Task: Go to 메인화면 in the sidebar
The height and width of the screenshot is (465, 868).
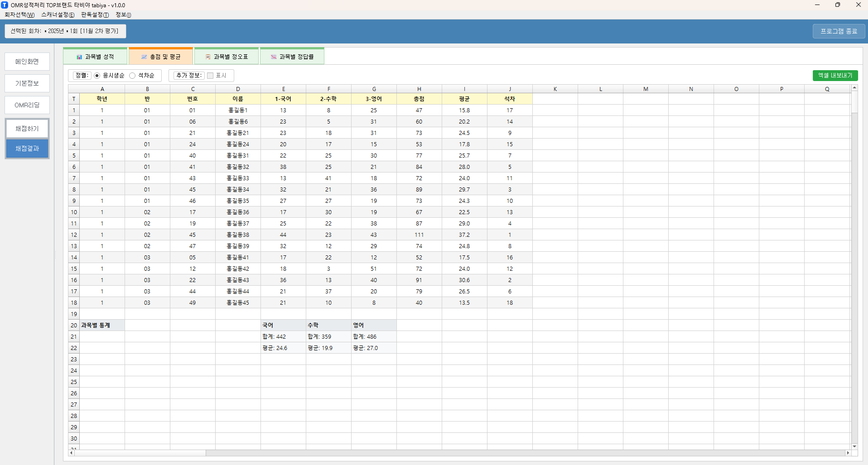Action: pyautogui.click(x=27, y=62)
